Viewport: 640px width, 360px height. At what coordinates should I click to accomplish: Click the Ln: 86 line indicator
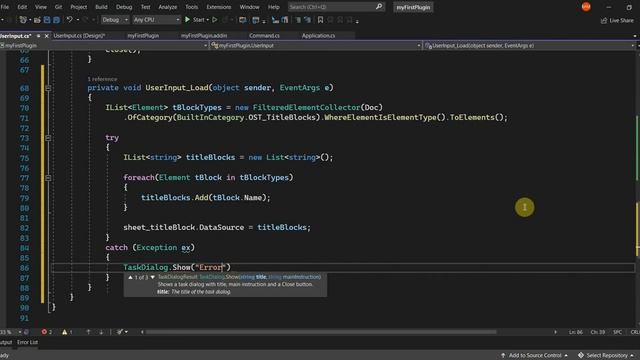coord(576,332)
